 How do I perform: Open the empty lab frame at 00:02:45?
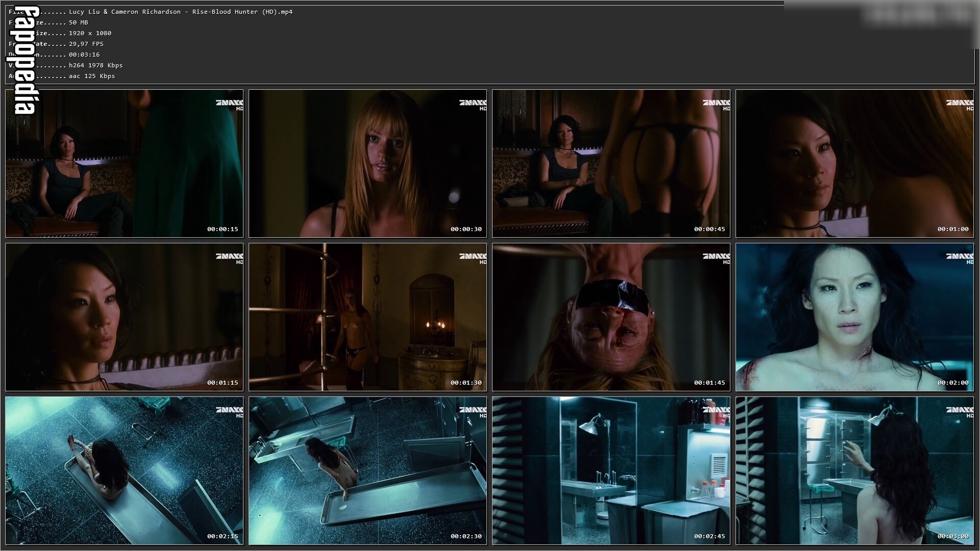tap(611, 471)
